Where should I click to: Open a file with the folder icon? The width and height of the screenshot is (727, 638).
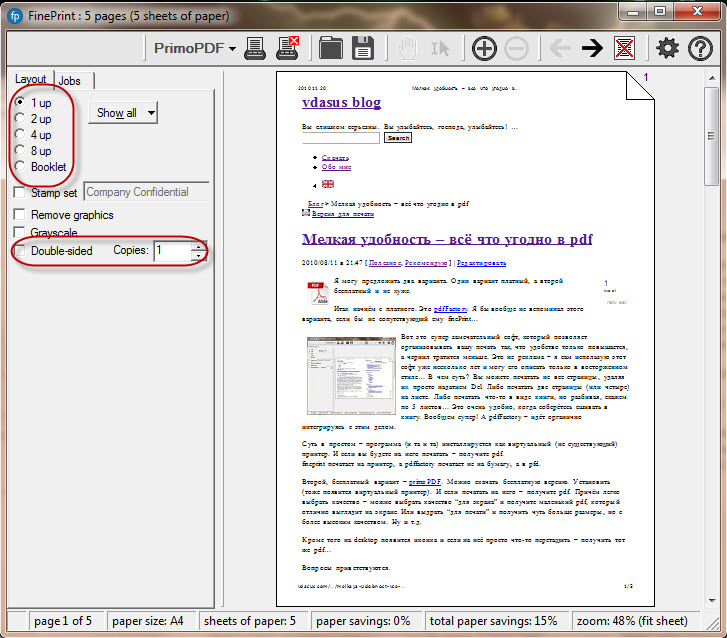coord(330,47)
